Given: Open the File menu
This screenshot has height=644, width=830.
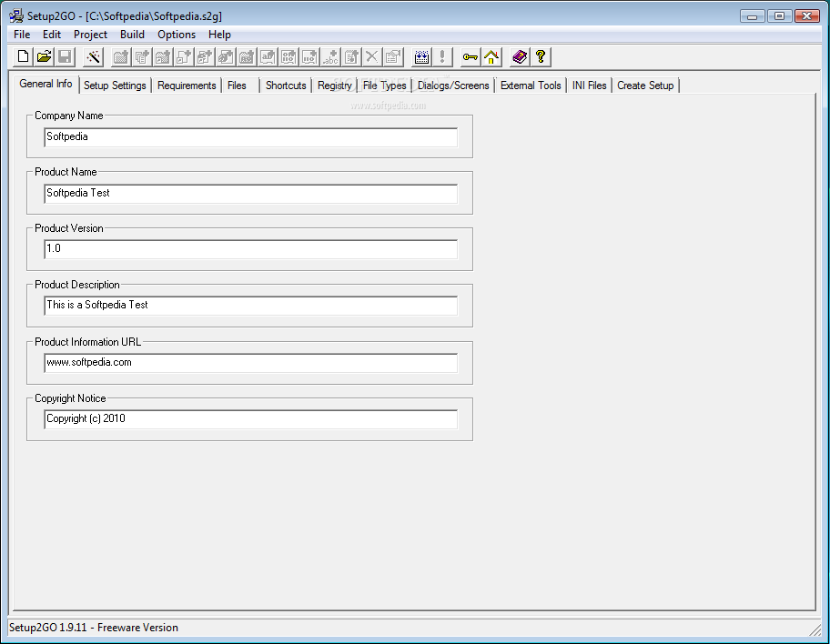Looking at the screenshot, I should point(22,35).
